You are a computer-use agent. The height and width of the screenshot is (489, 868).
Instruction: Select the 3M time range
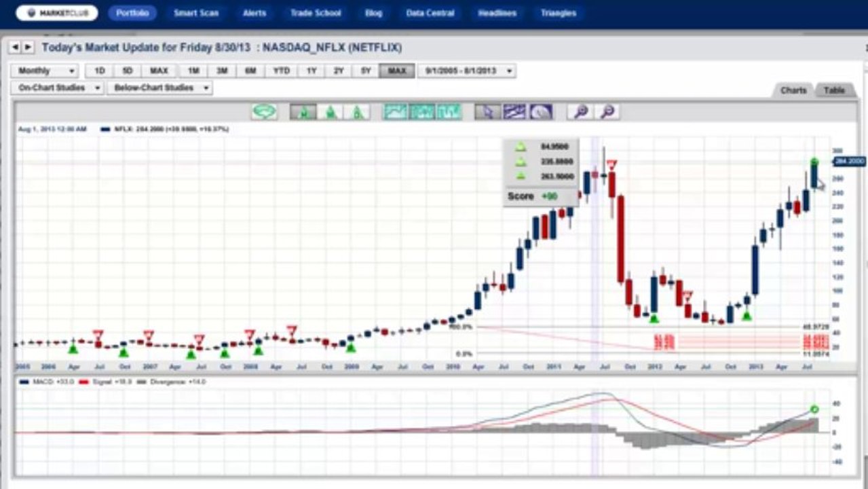point(222,71)
